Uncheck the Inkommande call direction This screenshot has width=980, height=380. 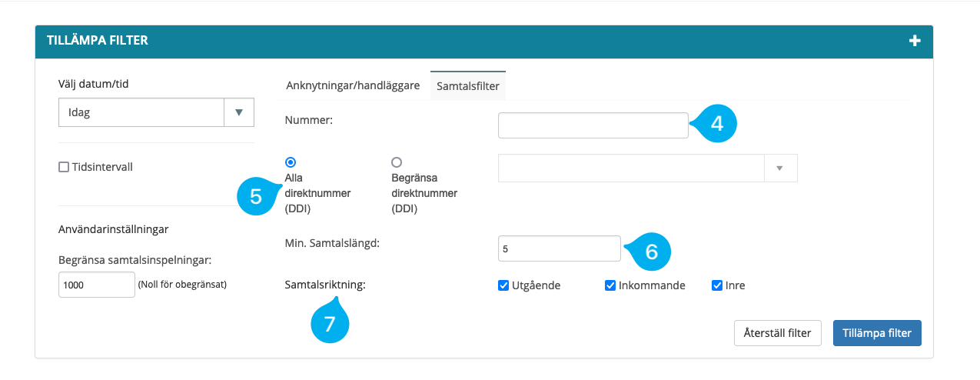[610, 285]
